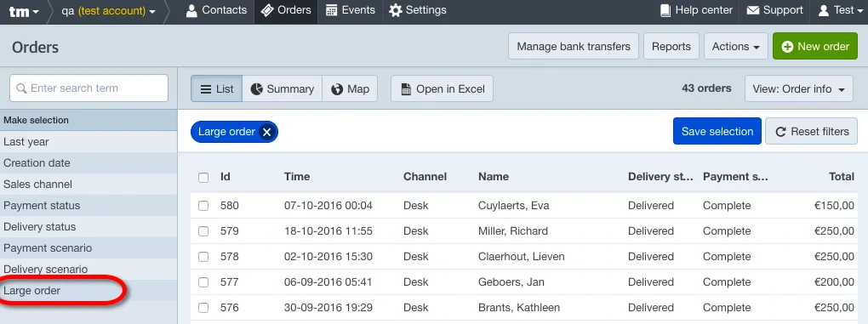Click the Save selection button

click(x=717, y=131)
